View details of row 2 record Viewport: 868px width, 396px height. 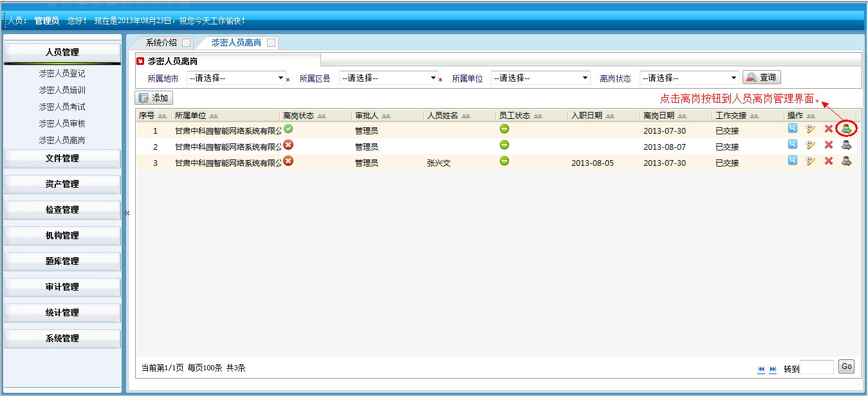tap(793, 145)
